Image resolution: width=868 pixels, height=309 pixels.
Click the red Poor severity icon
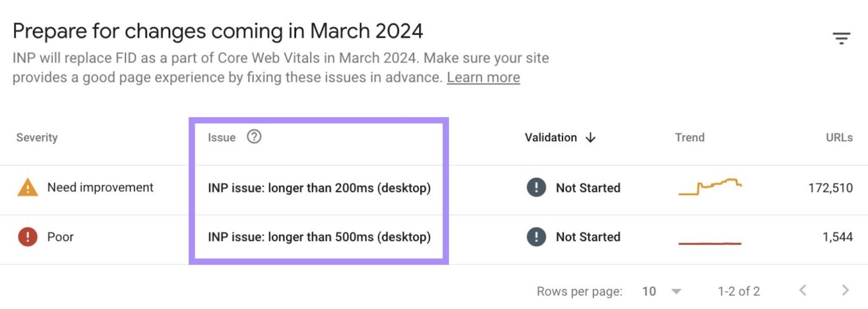[28, 237]
